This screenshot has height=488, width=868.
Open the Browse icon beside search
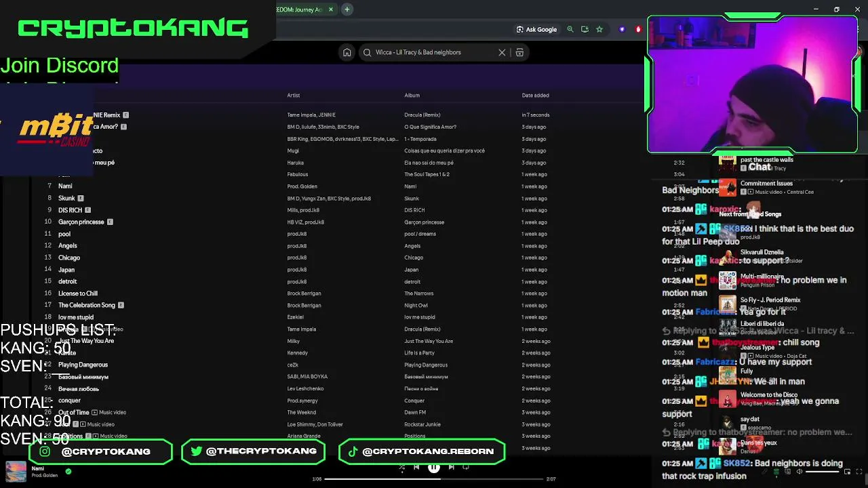pyautogui.click(x=519, y=52)
